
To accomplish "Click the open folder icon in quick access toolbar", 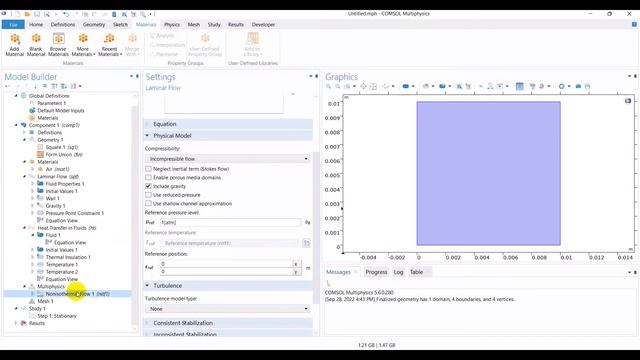I will [27, 14].
